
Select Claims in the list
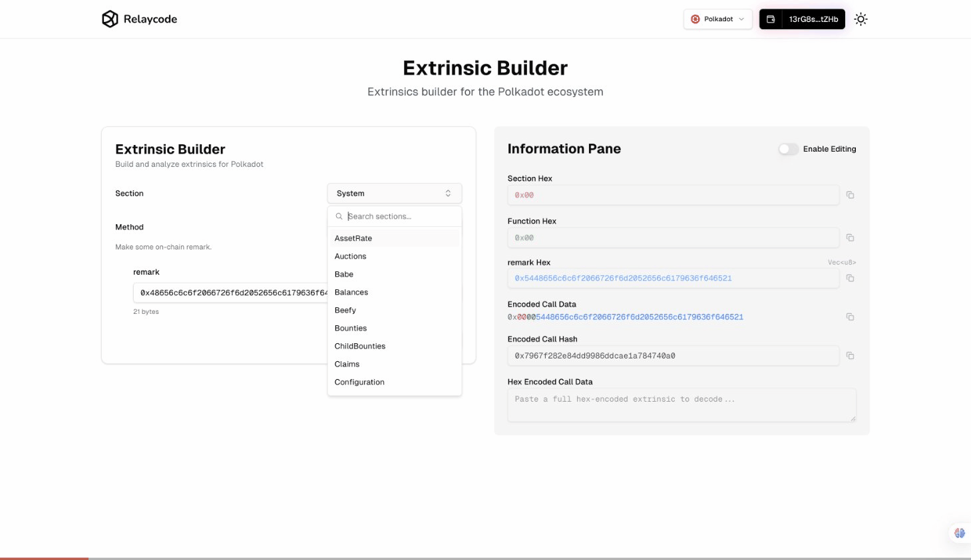coord(395,364)
